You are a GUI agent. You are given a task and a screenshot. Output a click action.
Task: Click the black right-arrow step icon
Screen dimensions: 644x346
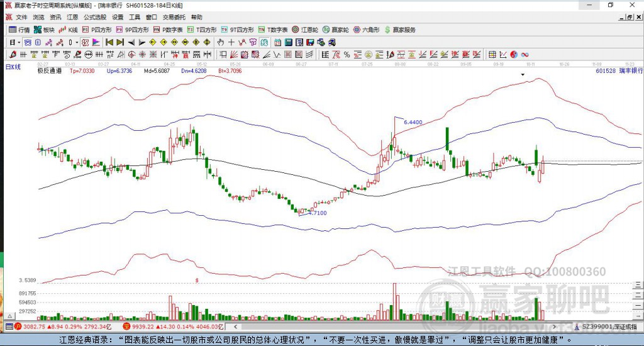pos(142,42)
